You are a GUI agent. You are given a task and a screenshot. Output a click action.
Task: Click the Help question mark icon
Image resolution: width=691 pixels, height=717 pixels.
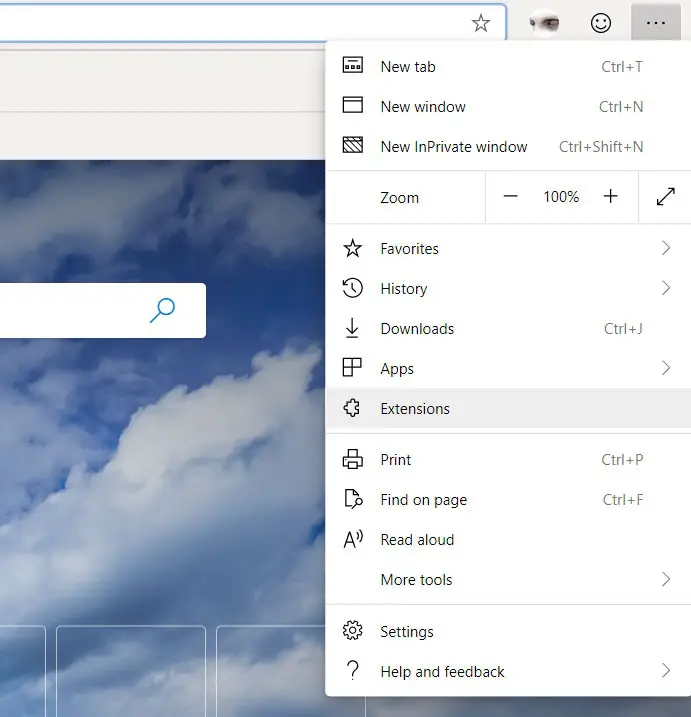(353, 670)
